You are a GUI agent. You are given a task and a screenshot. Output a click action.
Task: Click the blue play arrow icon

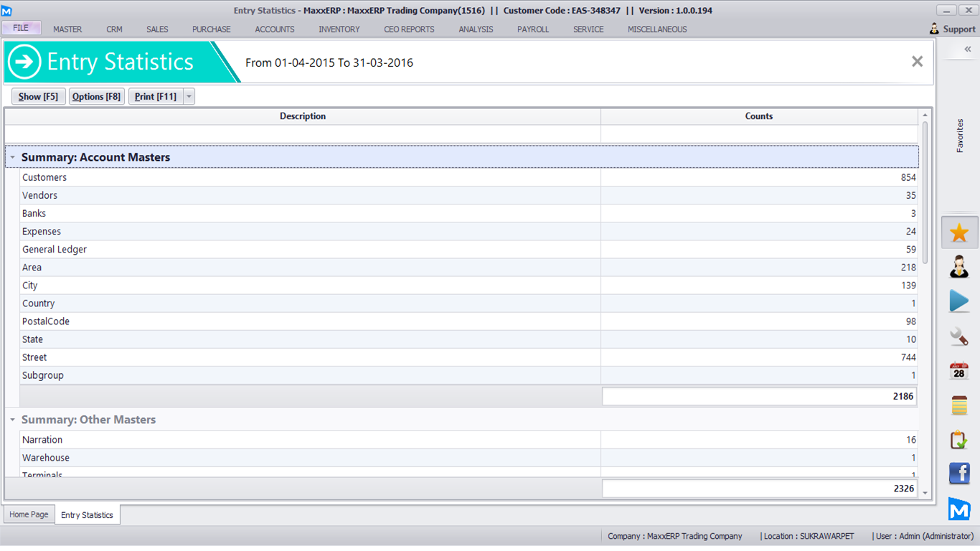tap(959, 301)
